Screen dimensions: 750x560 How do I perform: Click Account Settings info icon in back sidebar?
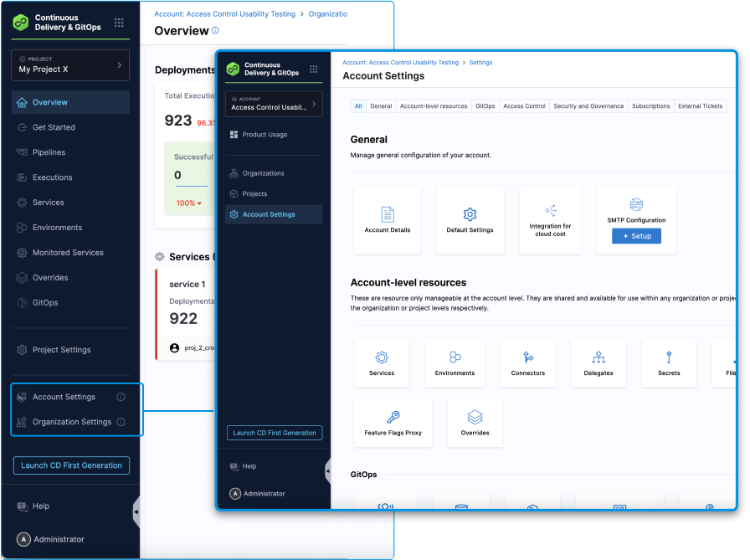121,397
